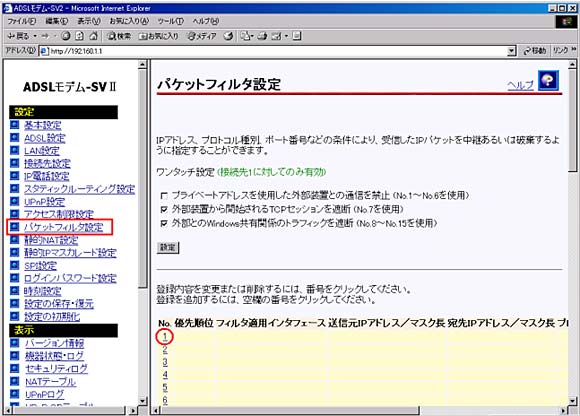Open the お気に入り favorites toolbar button

pyautogui.click(x=159, y=36)
